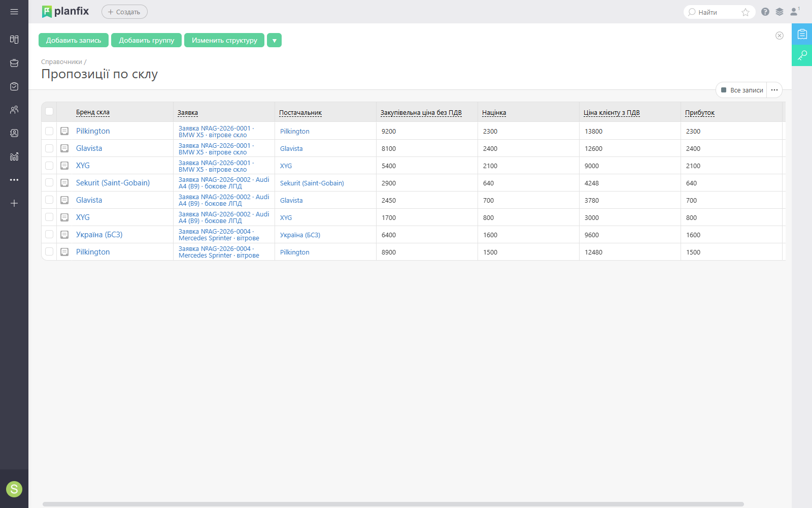Viewport: 812px width, 508px height.
Task: Open record card icon in the 9200 price row
Action: point(64,131)
